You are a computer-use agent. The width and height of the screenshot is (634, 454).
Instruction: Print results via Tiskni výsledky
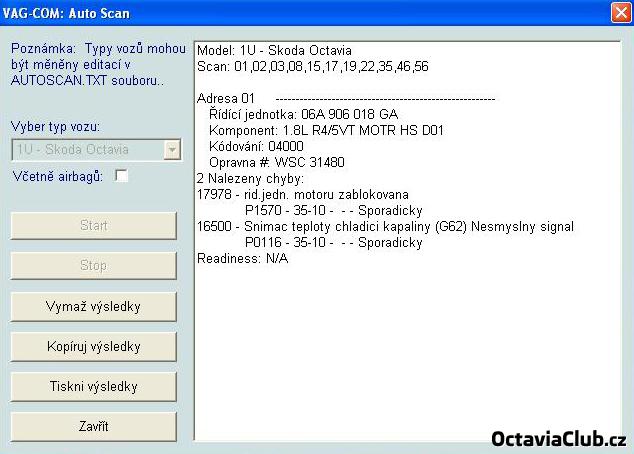94,386
